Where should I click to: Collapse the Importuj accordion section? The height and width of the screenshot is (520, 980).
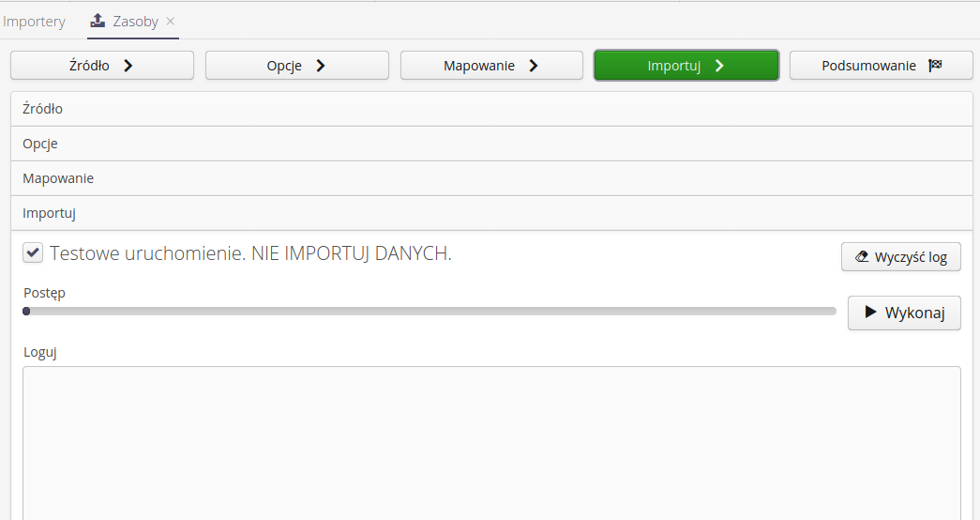pyautogui.click(x=491, y=213)
